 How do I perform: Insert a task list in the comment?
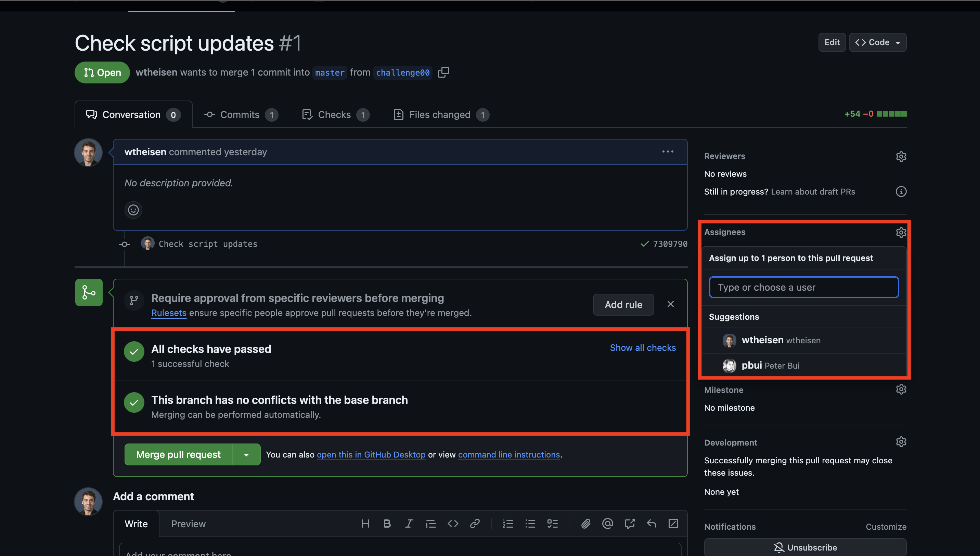[553, 524]
